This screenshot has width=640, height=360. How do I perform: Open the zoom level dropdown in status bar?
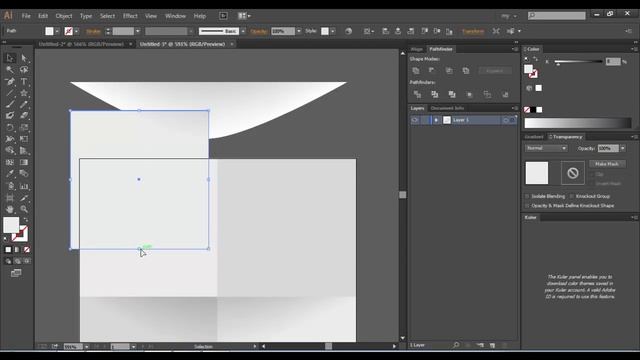[87, 347]
